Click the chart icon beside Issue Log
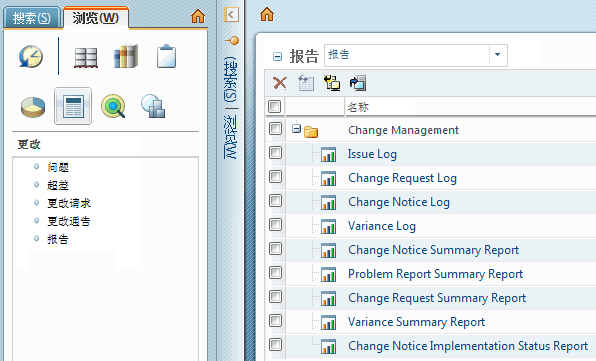 328,155
